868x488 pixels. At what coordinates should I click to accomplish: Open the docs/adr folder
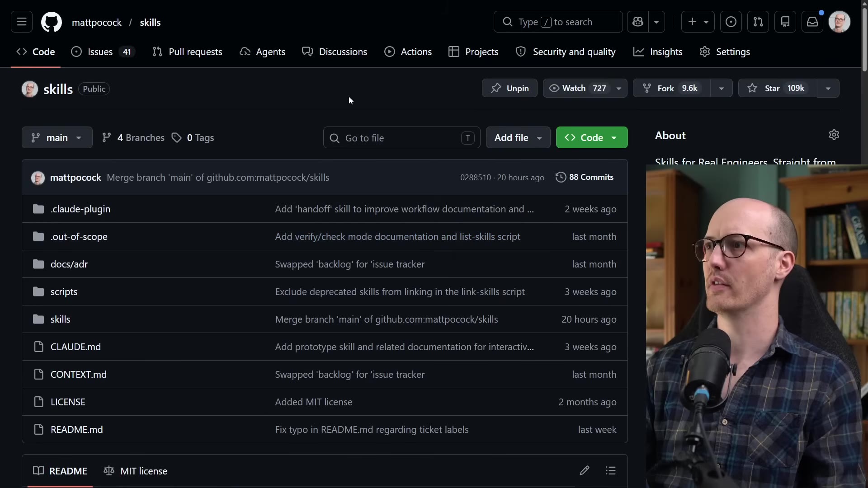[69, 264]
